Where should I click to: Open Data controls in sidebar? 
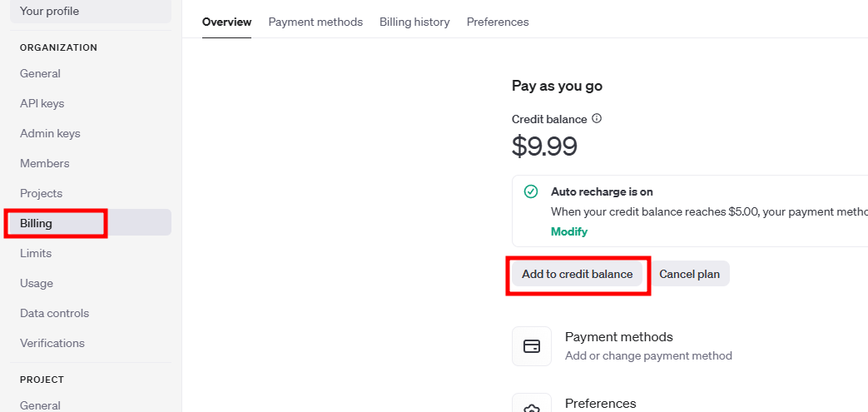(54, 313)
